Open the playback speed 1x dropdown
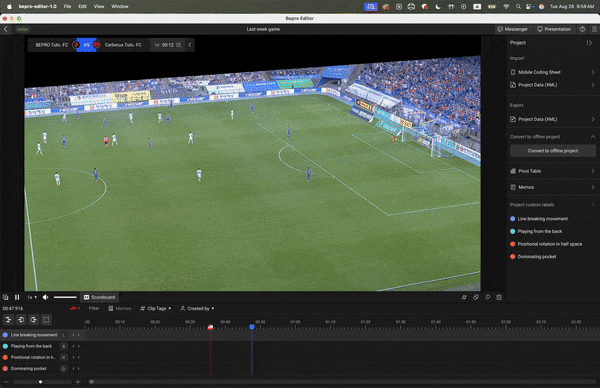 (x=32, y=297)
